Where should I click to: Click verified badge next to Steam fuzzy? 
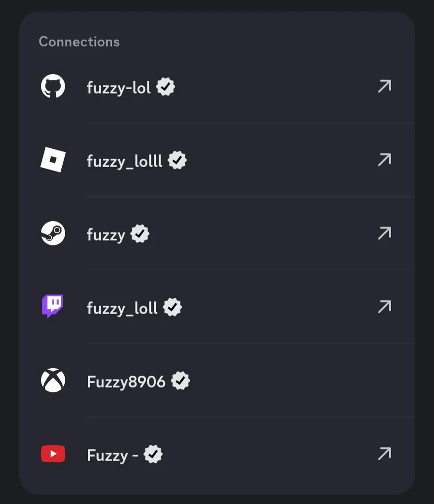140,234
